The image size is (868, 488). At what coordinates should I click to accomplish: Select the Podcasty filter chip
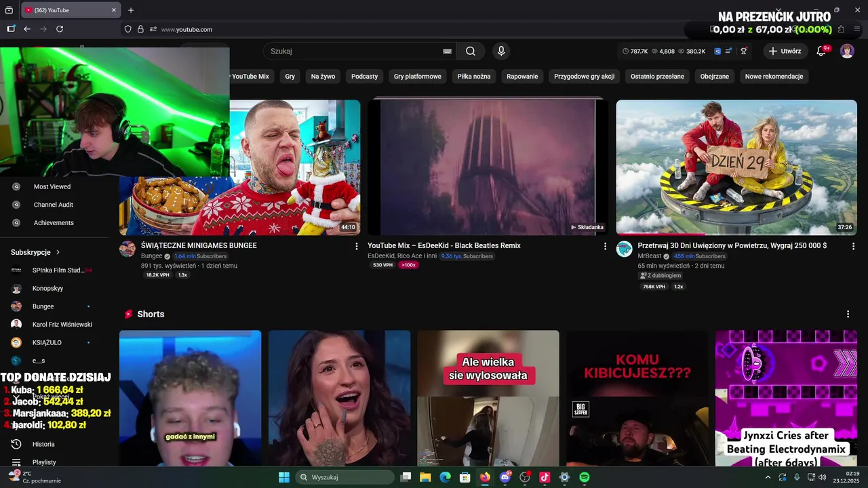click(364, 77)
